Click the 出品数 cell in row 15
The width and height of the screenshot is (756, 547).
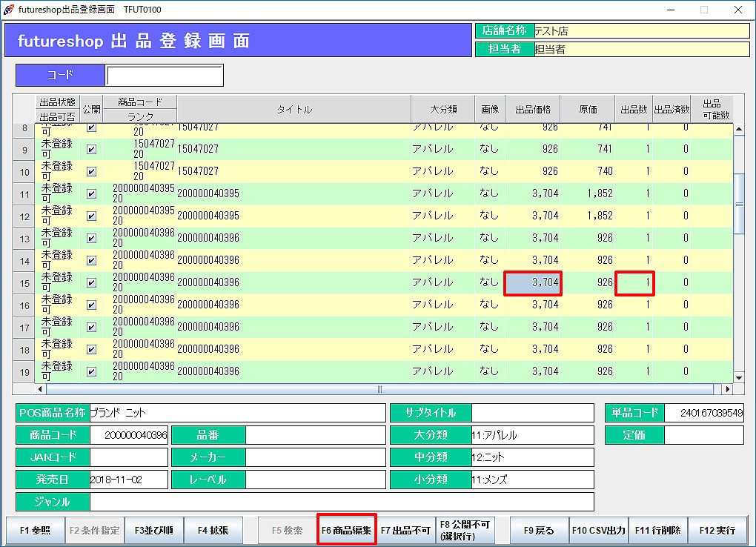coord(634,283)
